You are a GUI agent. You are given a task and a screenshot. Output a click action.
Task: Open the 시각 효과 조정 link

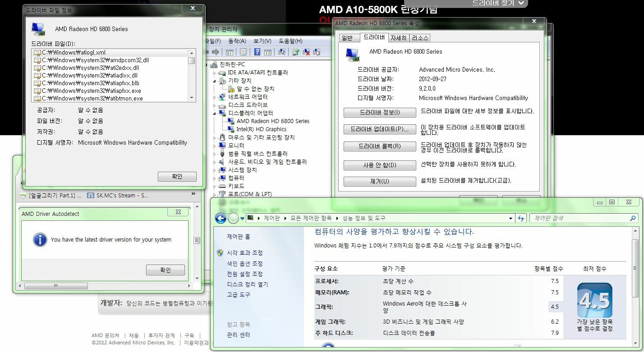(244, 253)
